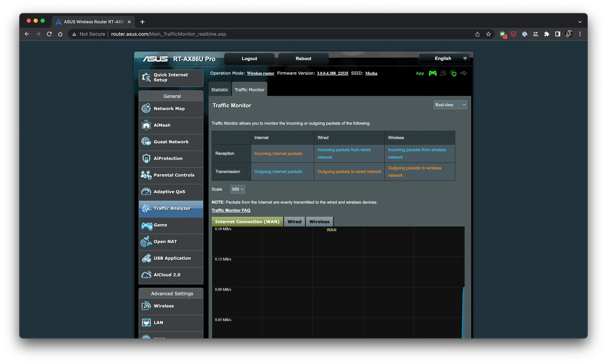Open the browser share icon
The image size is (607, 364).
coord(477,34)
